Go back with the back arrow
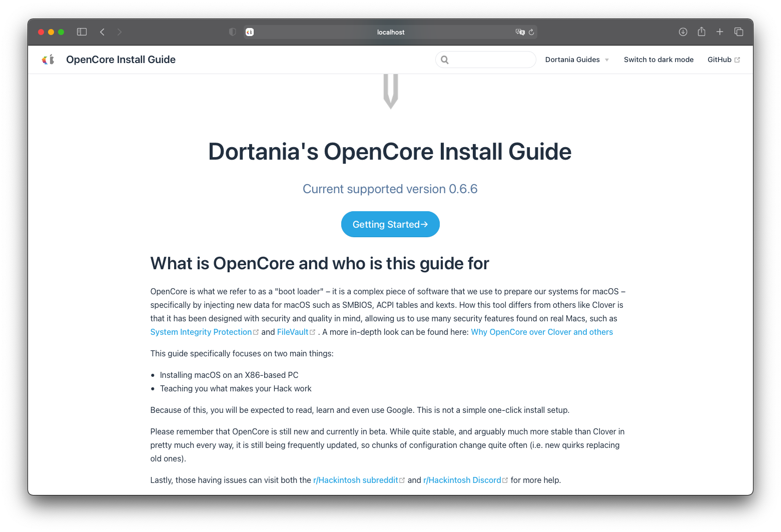 point(102,32)
